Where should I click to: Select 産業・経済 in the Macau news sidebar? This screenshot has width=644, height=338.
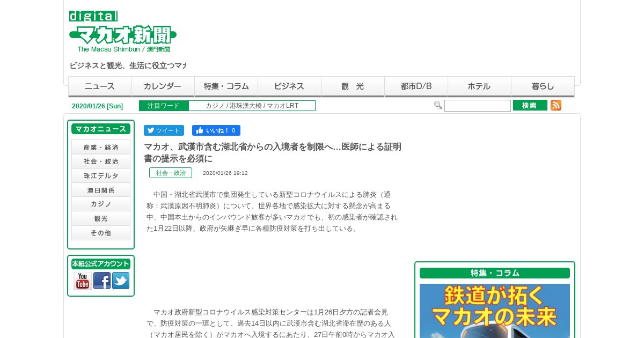click(x=101, y=147)
